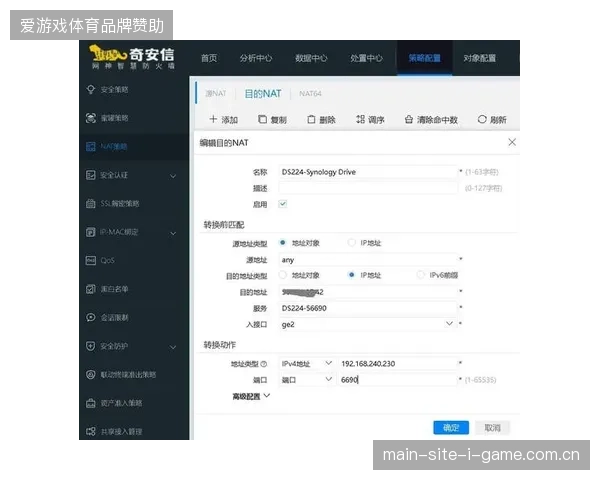Open 安全认证 sidebar icon
Screen dimensions: 600x480
coord(91,175)
